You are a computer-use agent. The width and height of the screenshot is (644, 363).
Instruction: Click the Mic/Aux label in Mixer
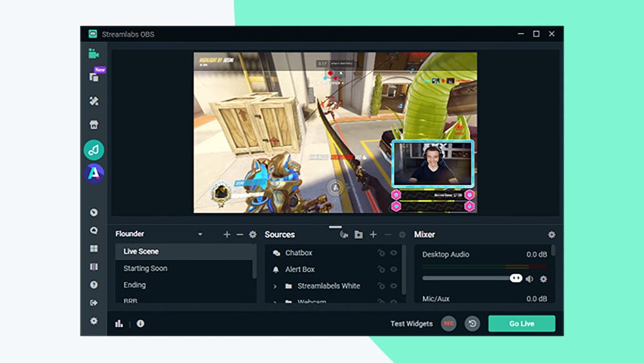tap(436, 299)
